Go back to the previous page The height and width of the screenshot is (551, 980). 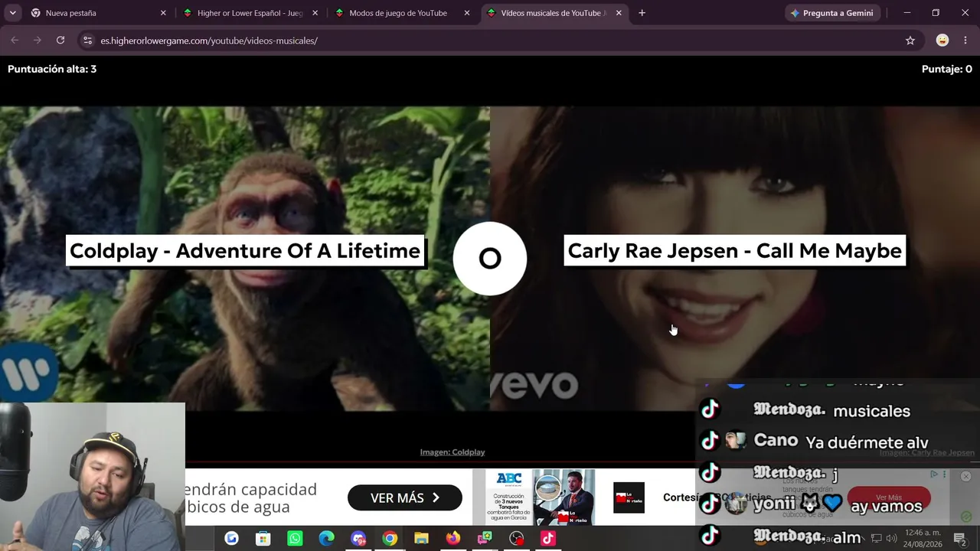click(15, 41)
